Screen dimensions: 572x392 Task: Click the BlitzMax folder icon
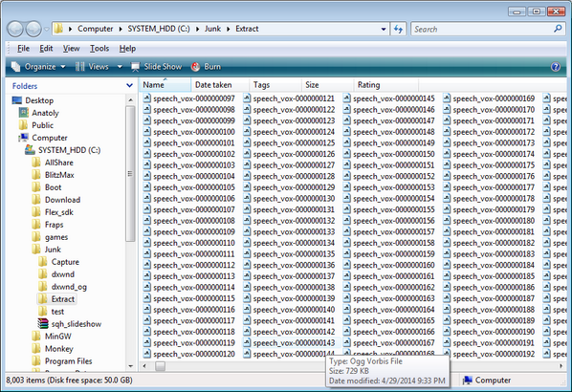point(36,175)
